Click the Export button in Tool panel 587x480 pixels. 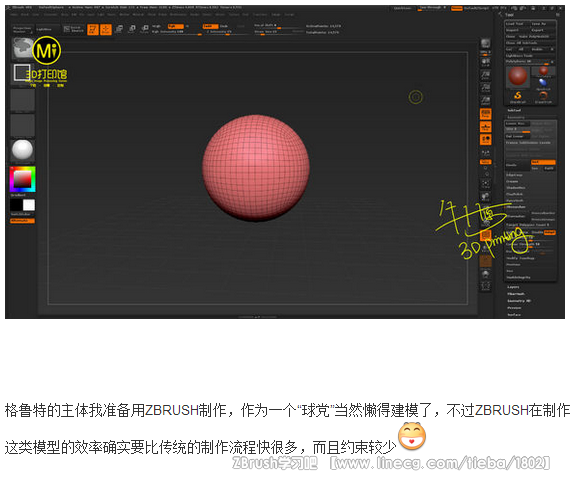[x=543, y=30]
